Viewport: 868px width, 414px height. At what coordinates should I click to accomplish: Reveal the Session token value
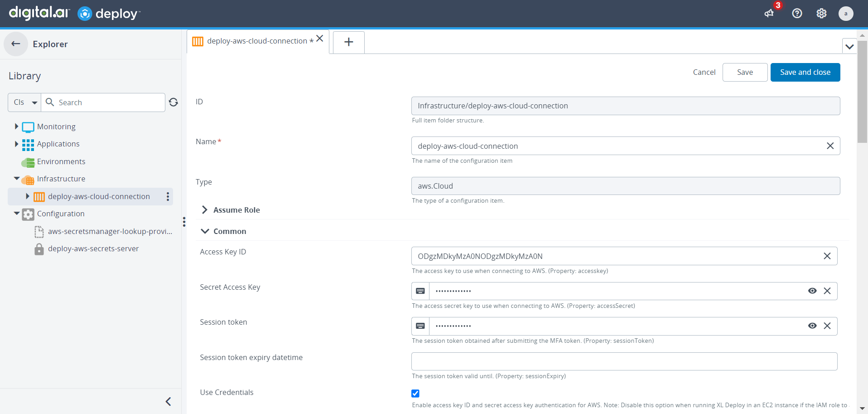point(812,326)
